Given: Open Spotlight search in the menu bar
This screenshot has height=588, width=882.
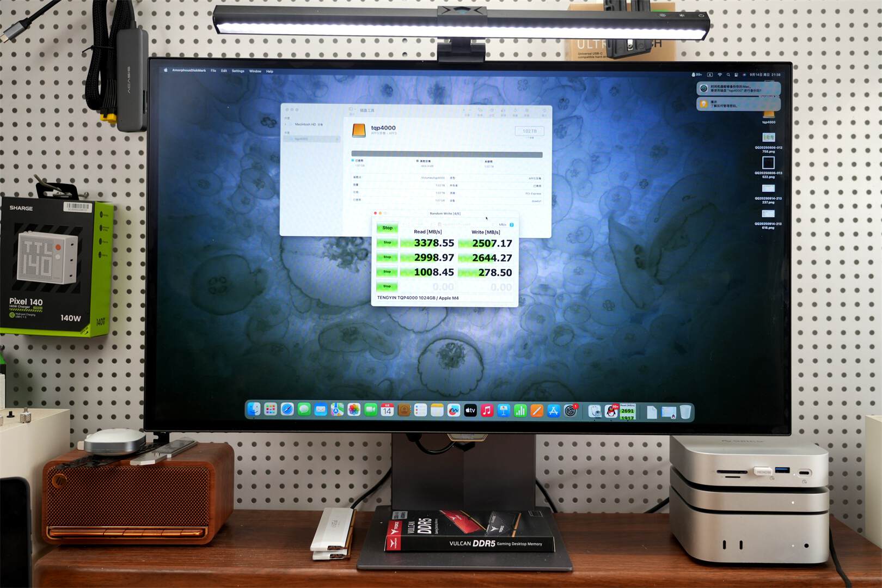Looking at the screenshot, I should pos(728,75).
